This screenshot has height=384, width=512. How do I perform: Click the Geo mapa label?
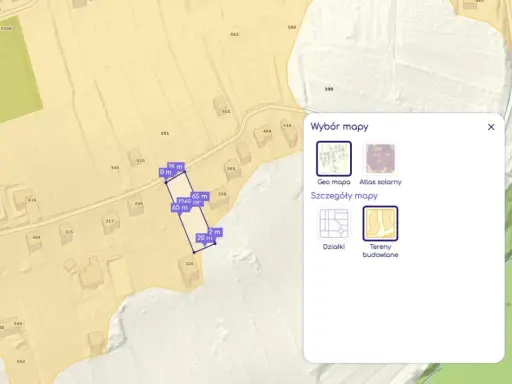[334, 182]
